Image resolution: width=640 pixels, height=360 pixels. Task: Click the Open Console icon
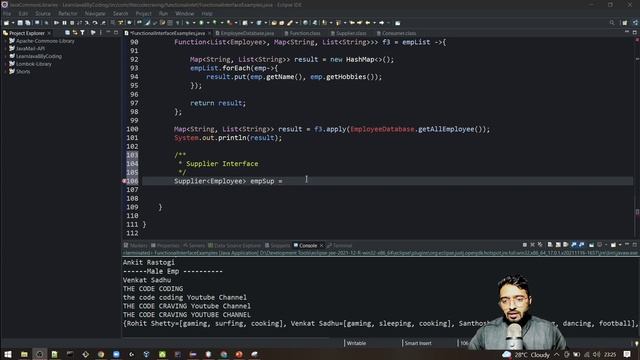[613, 245]
